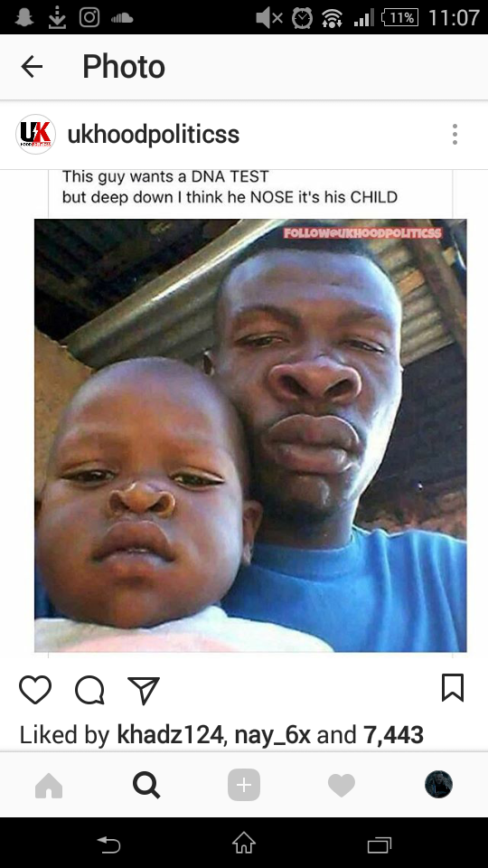
Task: View the 7,443 other likes list
Action: tap(393, 735)
